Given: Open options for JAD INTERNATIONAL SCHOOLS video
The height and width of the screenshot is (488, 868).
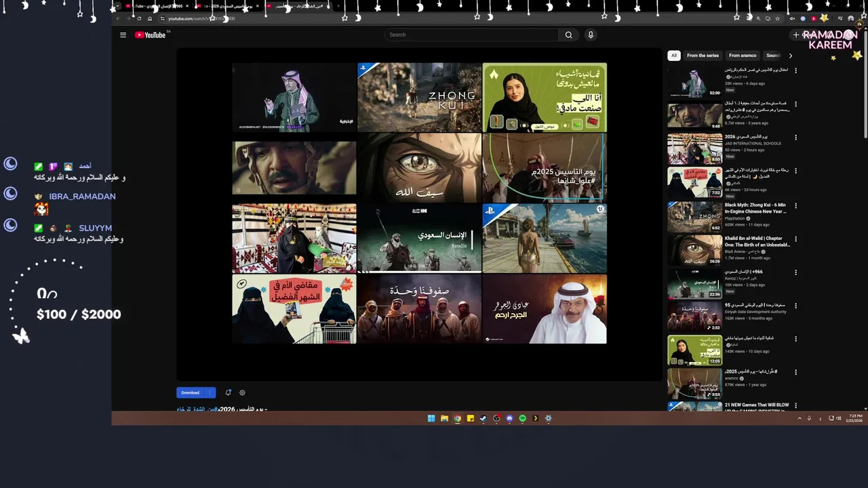Looking at the screenshot, I should pyautogui.click(x=795, y=137).
